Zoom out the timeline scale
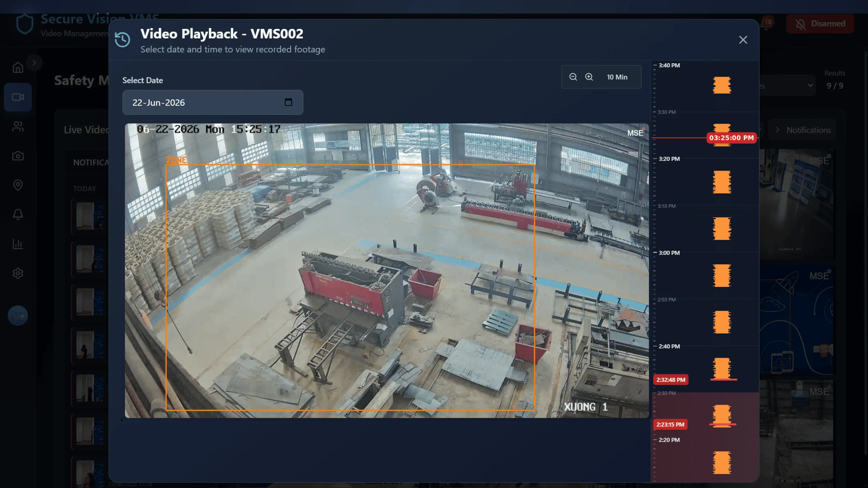This screenshot has height=488, width=868. tap(573, 77)
